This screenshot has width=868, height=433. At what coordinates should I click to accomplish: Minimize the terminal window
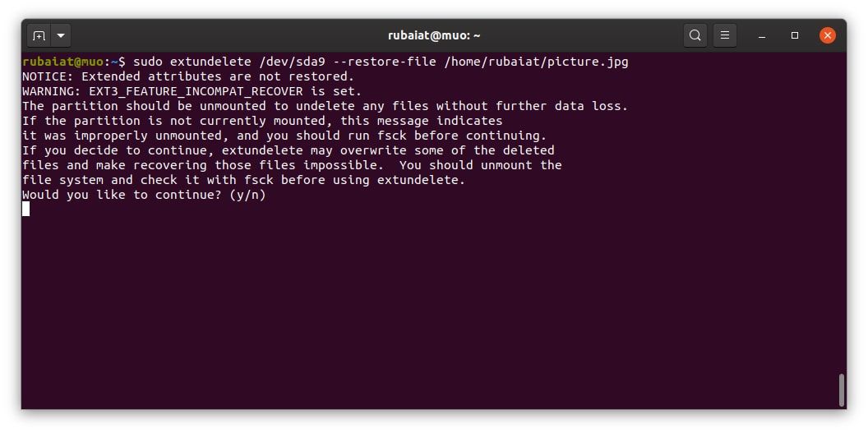pos(762,36)
